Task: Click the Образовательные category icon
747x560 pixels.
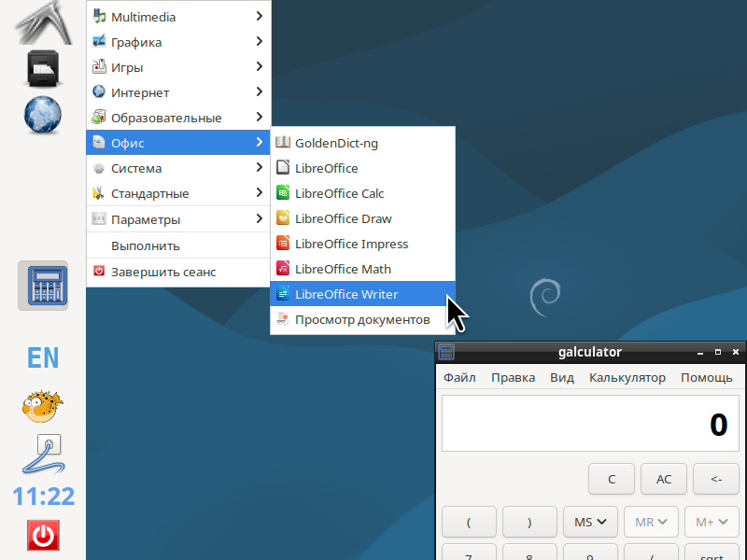Action: pyautogui.click(x=99, y=118)
